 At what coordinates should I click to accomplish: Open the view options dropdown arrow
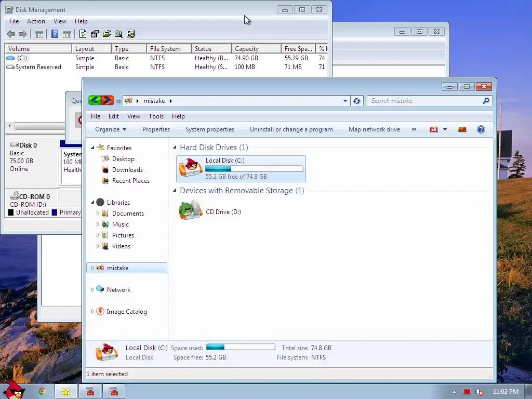click(x=445, y=129)
